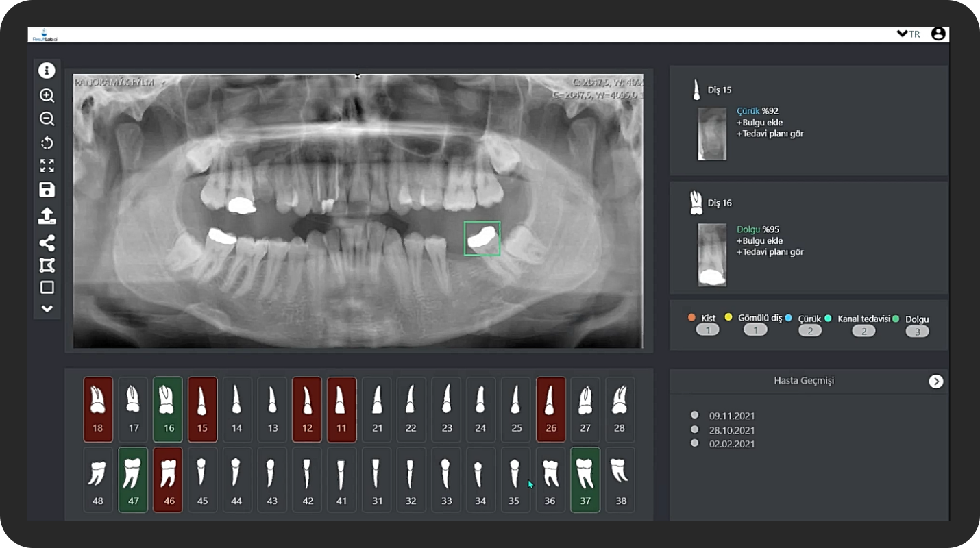Toggle the Dolgu findings filter
This screenshot has height=548, width=980.
click(x=917, y=319)
